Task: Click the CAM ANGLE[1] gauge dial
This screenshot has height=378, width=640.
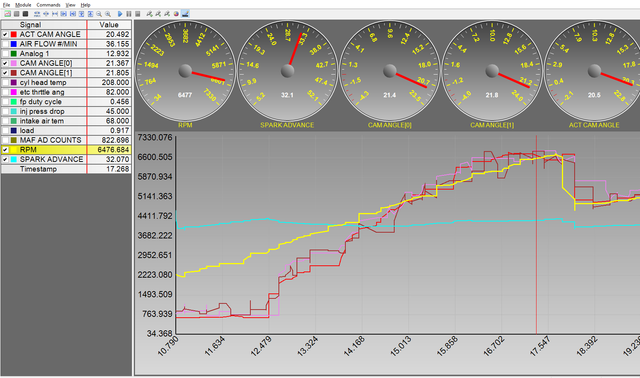Action: (x=492, y=71)
